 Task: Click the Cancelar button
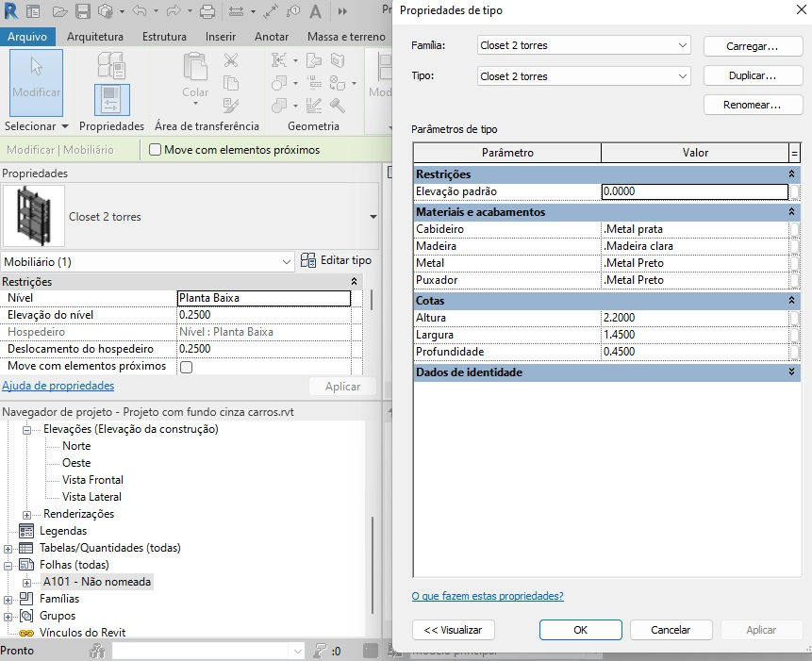coord(671,630)
